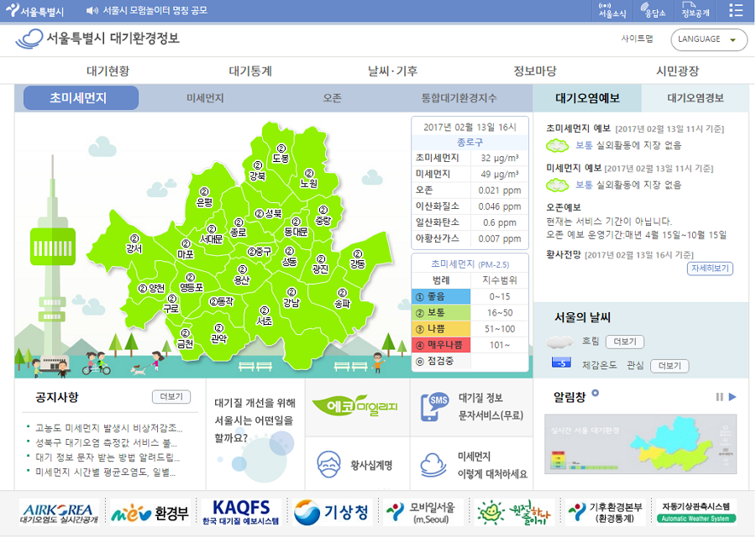The height and width of the screenshot is (538, 756).
Task: Open notice 고농도 미세먼지 발생시 비상저감조
Action: 109,428
